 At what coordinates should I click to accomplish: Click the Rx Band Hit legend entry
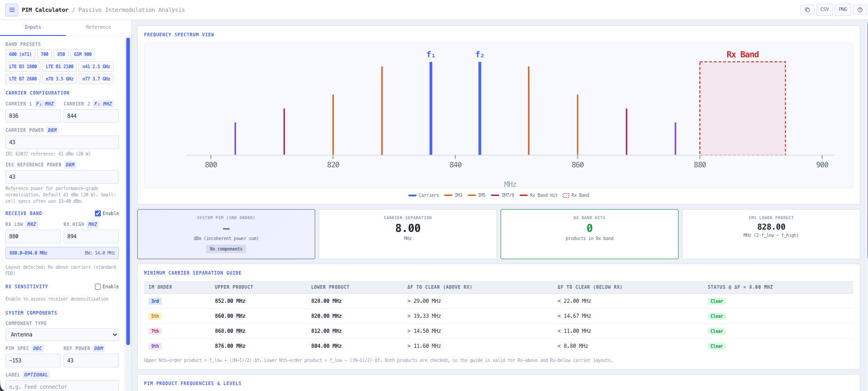pos(538,195)
